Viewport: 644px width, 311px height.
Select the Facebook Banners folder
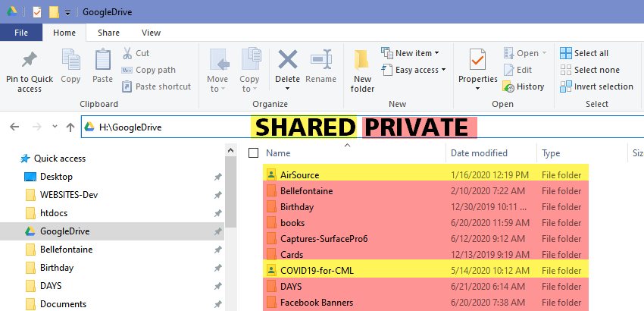tap(426, 303)
